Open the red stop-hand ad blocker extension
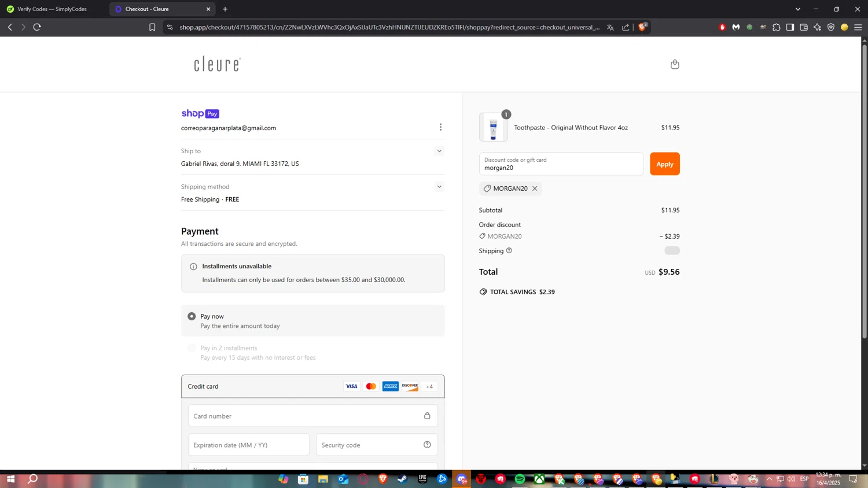The image size is (868, 488). (722, 27)
